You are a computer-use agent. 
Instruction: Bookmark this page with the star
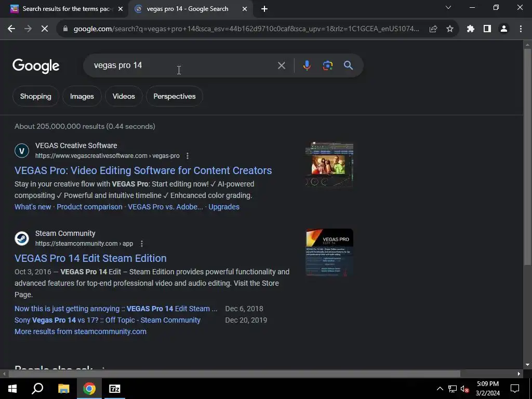(450, 29)
